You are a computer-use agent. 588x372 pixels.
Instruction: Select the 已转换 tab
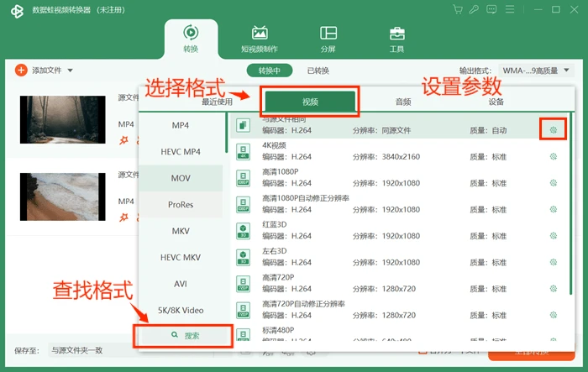(318, 71)
